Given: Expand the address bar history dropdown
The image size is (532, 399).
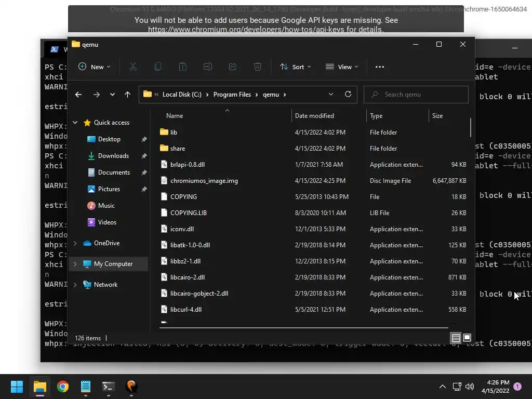Looking at the screenshot, I should pos(331,95).
